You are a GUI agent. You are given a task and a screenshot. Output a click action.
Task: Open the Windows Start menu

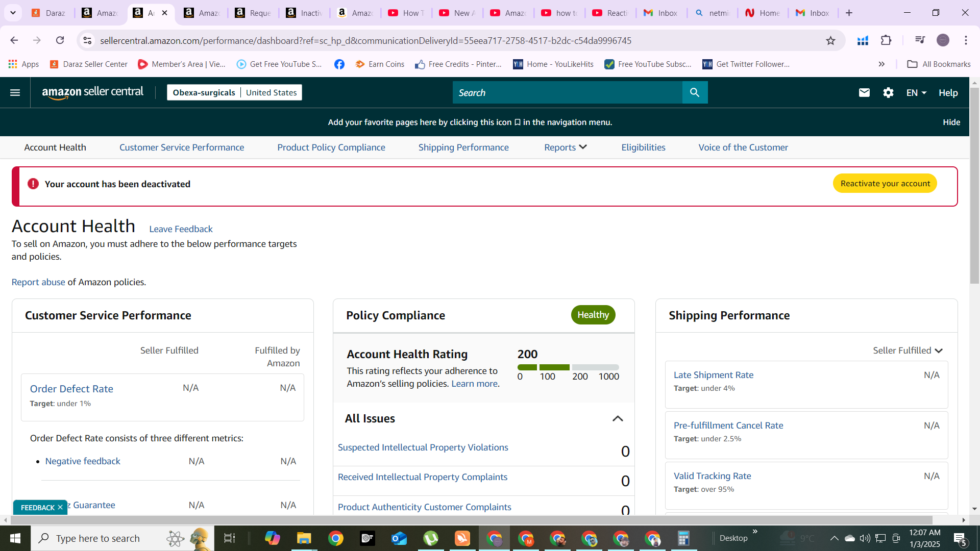coord(15,538)
